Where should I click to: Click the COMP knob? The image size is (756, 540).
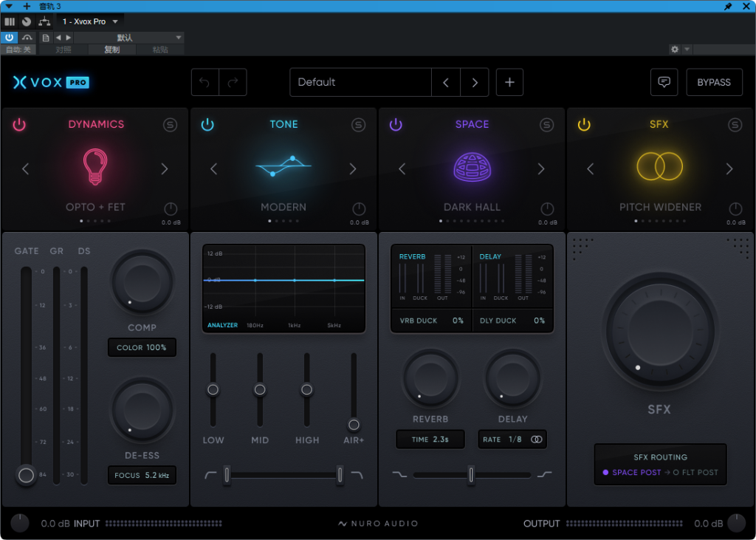[142, 283]
